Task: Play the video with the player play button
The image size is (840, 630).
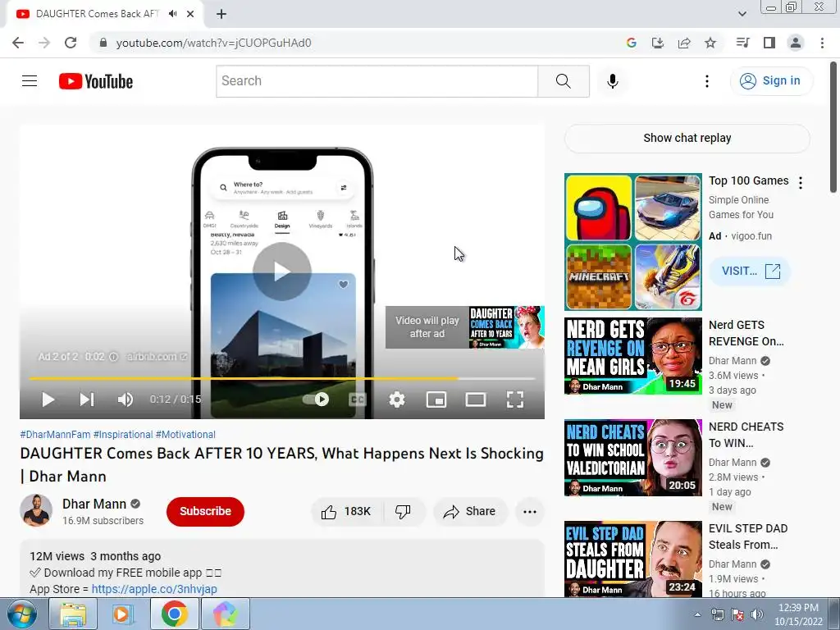Action: (x=48, y=399)
